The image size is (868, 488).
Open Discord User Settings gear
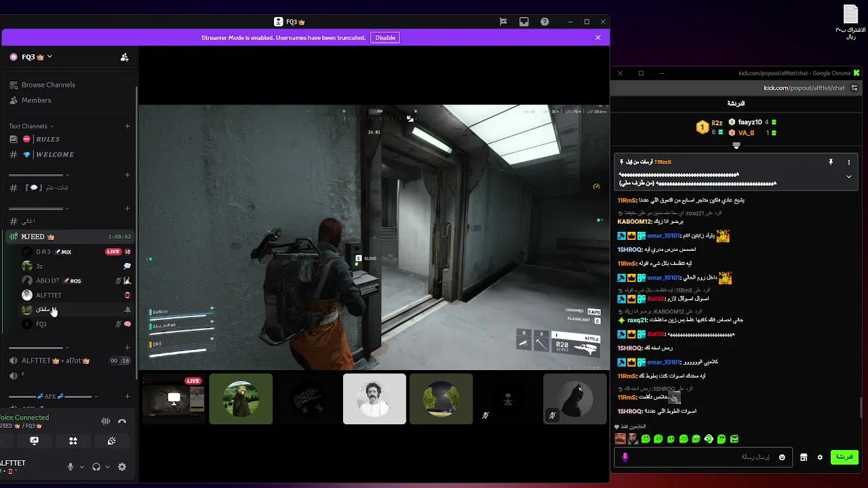point(122,467)
